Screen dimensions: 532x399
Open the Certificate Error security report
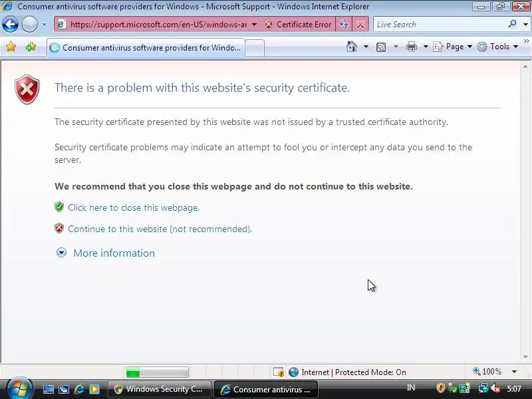298,25
